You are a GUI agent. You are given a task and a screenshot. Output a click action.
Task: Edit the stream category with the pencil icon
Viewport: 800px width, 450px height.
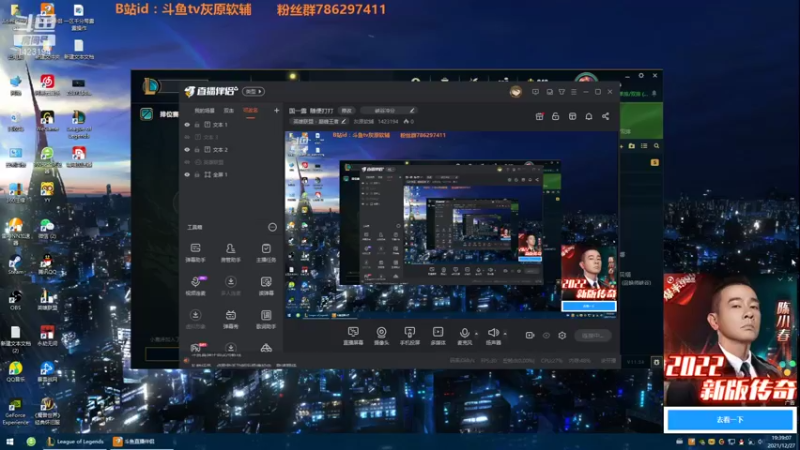(x=344, y=121)
